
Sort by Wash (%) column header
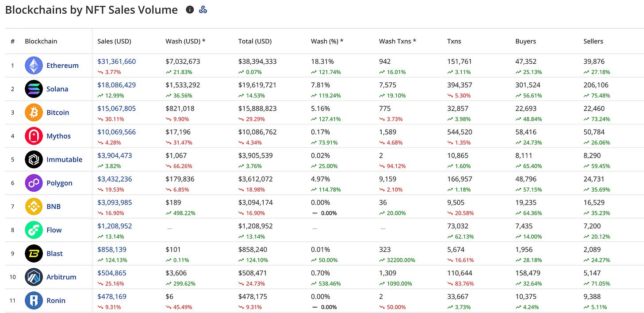[327, 41]
